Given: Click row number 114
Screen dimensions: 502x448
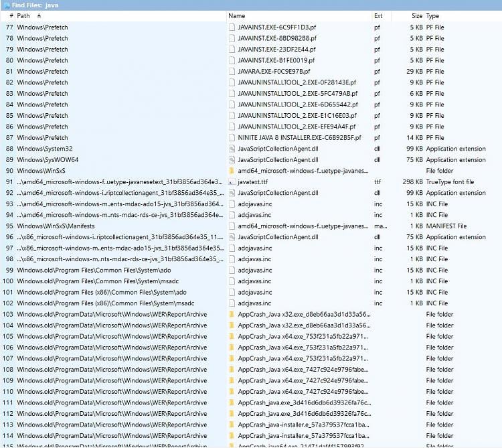Looking at the screenshot, I should 8,436.
